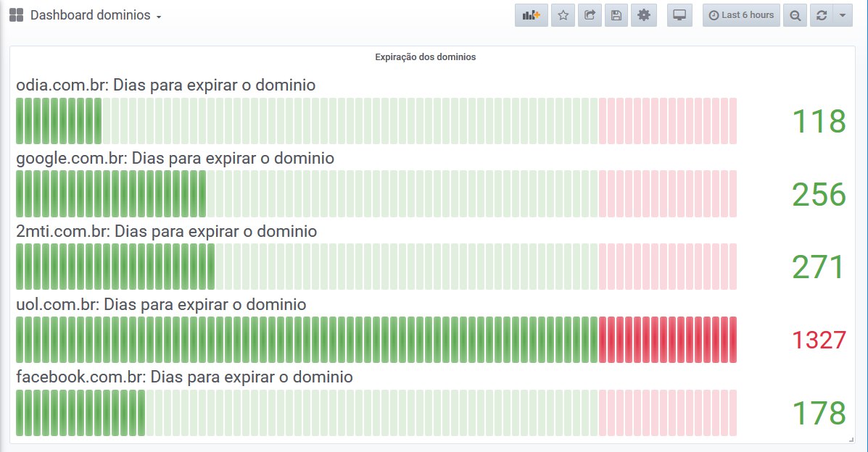Click the google.com.br gauge label
This screenshot has height=452, width=868.
point(175,158)
